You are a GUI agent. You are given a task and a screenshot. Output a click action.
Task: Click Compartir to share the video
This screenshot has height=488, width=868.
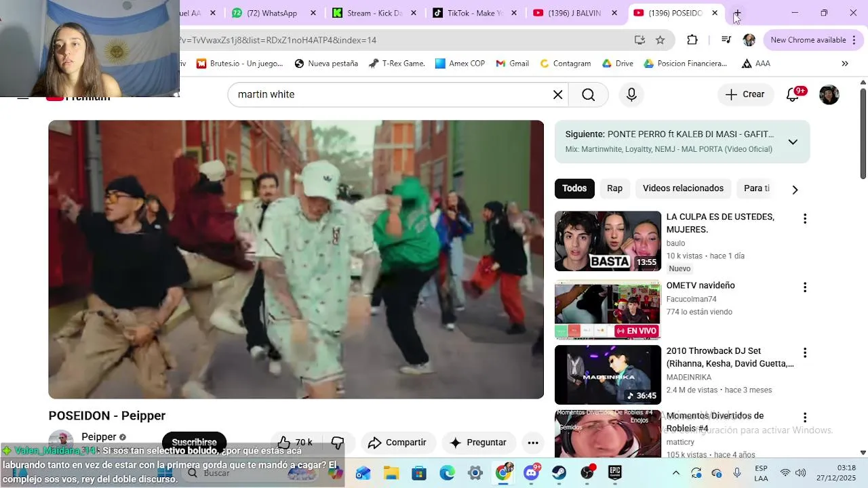pyautogui.click(x=397, y=443)
